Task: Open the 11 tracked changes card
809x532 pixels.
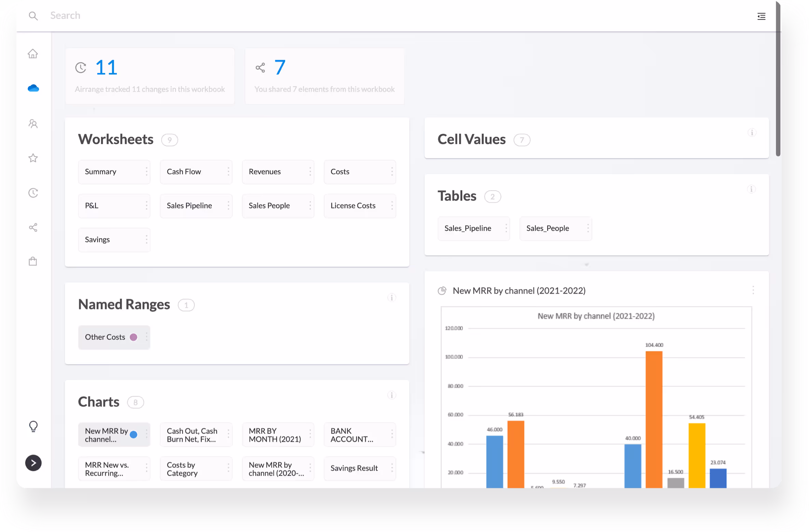Action: click(150, 76)
